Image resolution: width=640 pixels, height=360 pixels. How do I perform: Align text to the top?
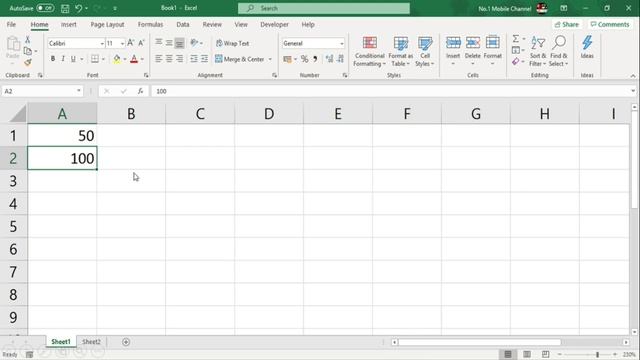(158, 43)
